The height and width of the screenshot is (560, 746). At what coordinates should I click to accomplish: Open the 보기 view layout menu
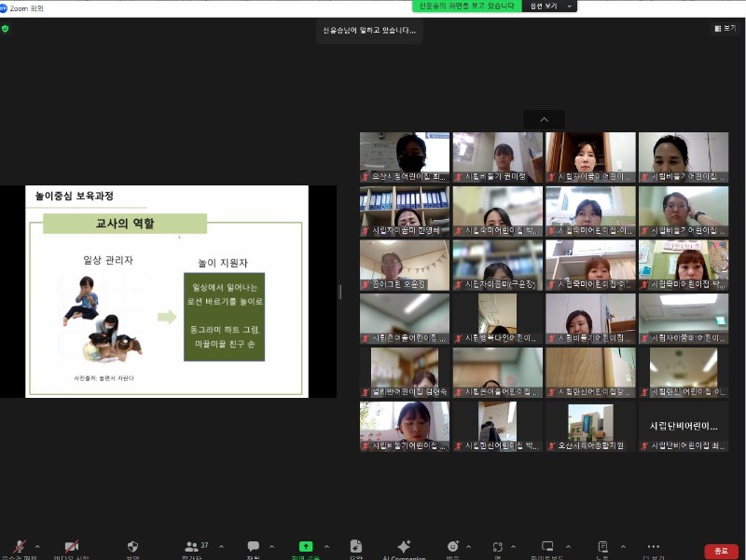pos(725,29)
